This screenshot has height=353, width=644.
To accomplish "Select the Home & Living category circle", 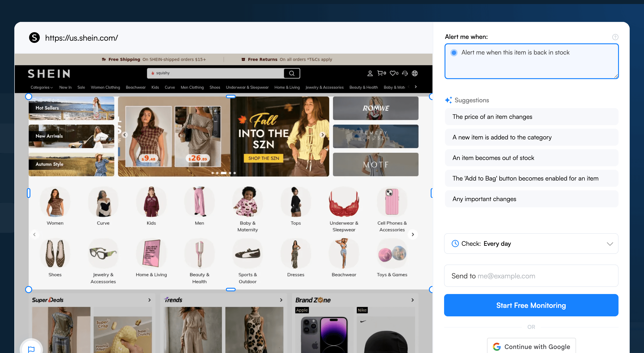I will [x=151, y=253].
